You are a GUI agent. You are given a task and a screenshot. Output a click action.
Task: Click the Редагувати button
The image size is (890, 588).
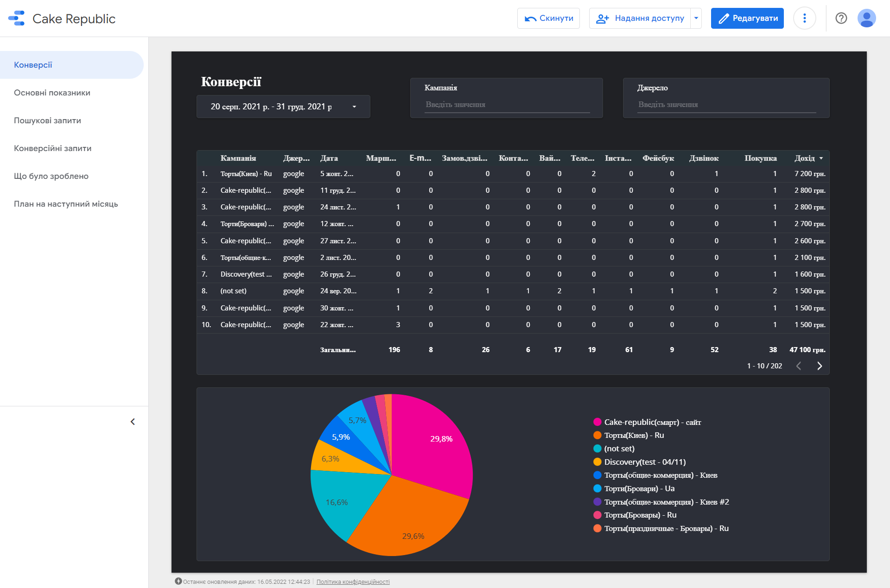(x=747, y=18)
